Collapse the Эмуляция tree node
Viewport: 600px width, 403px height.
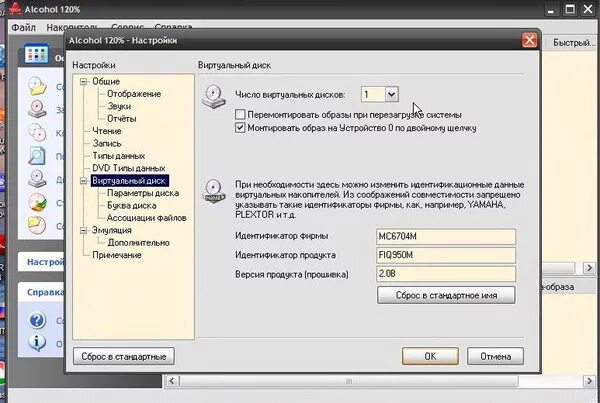point(83,230)
